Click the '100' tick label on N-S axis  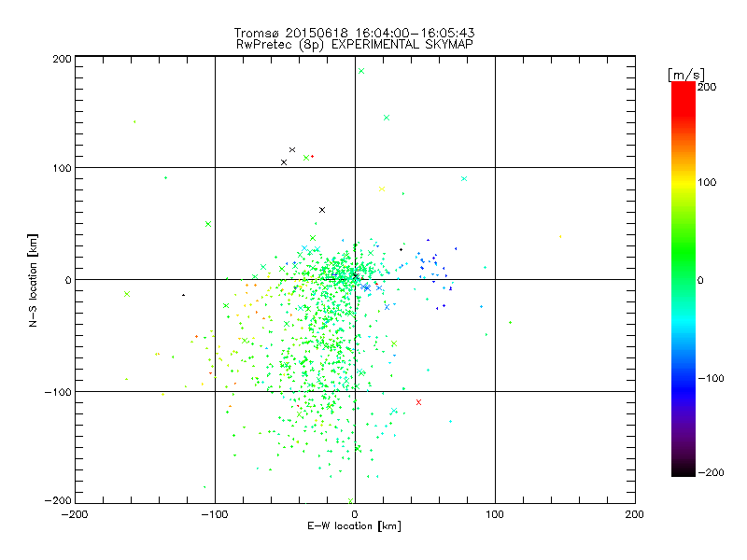pyautogui.click(x=62, y=169)
